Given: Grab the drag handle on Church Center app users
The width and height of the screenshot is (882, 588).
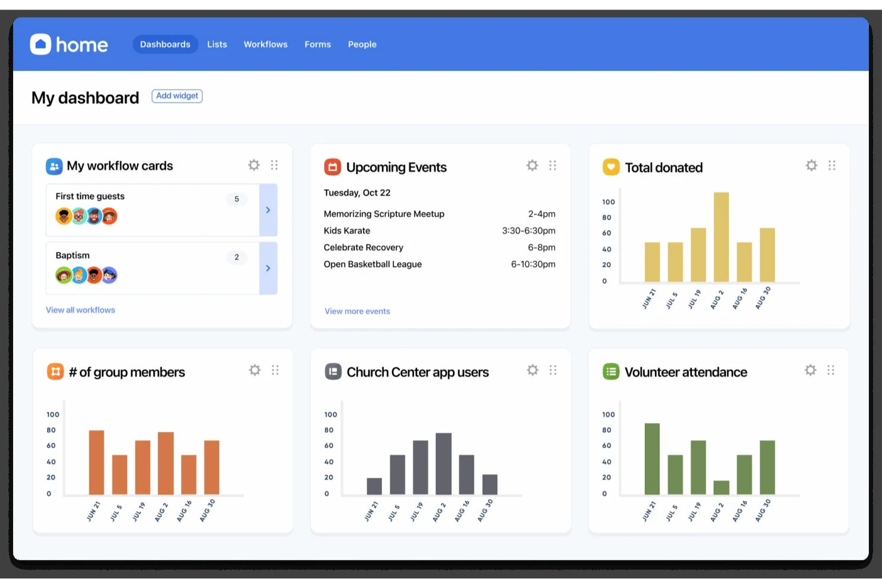Looking at the screenshot, I should click(x=552, y=370).
